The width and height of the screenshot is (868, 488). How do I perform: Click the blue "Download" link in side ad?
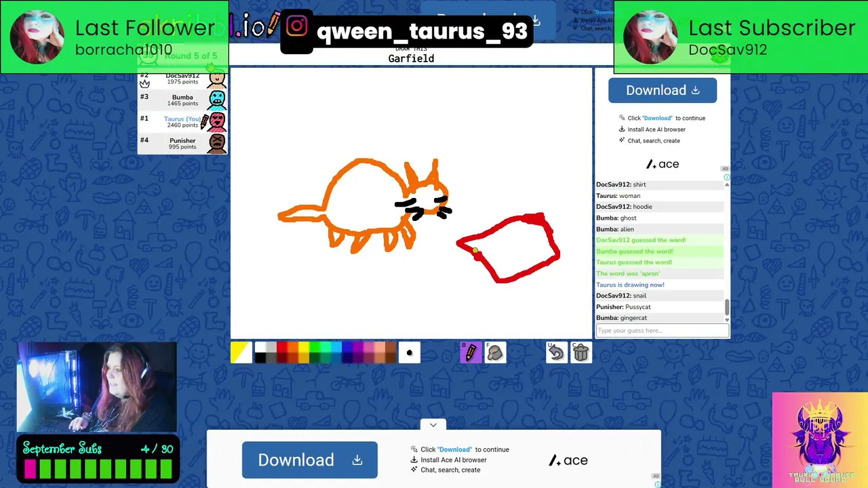click(657, 118)
